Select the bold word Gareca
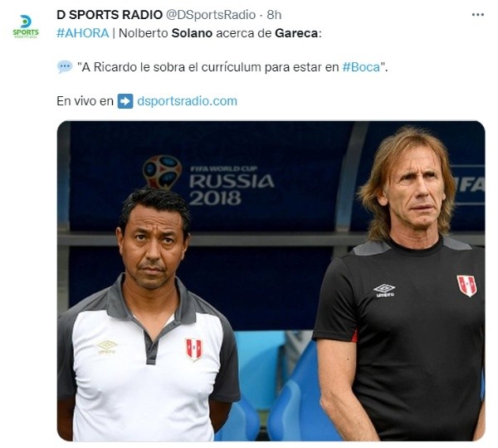The image size is (498, 448). click(x=296, y=33)
